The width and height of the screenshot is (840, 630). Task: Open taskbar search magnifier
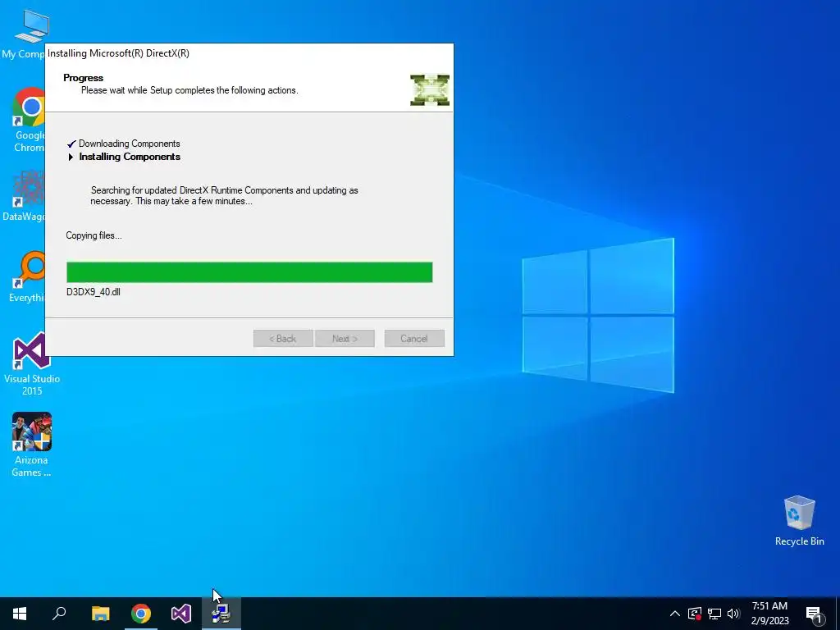click(x=59, y=614)
